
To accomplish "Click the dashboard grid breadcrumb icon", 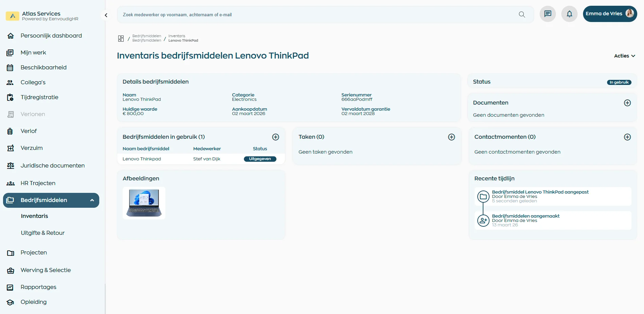I will click(x=121, y=39).
